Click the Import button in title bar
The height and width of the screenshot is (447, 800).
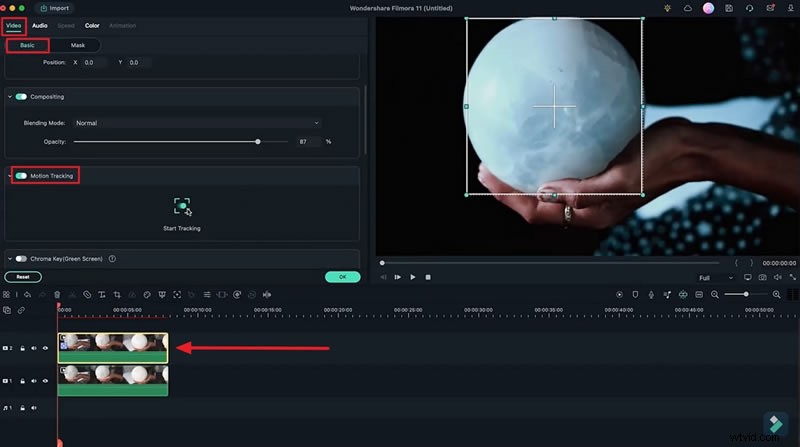(55, 8)
